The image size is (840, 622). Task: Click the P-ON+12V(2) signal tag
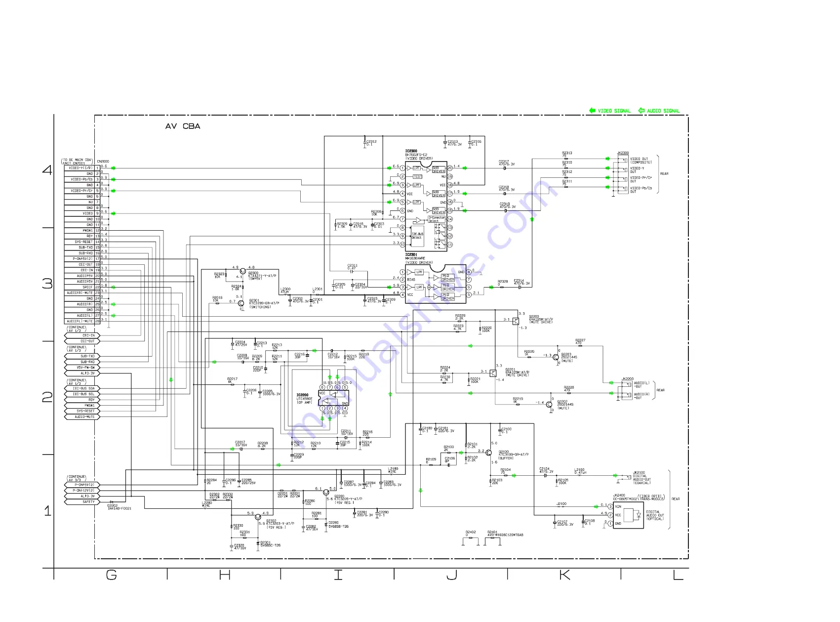[x=82, y=491]
